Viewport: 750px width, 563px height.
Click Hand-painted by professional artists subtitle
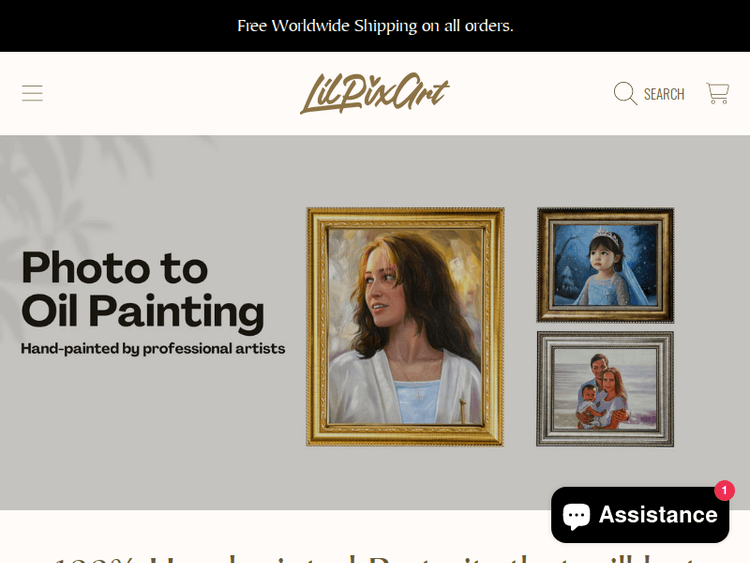[153, 348]
